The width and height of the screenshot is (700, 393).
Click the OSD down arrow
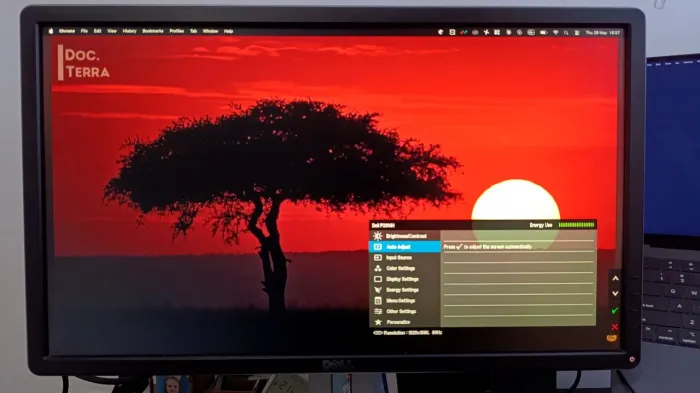click(615, 293)
